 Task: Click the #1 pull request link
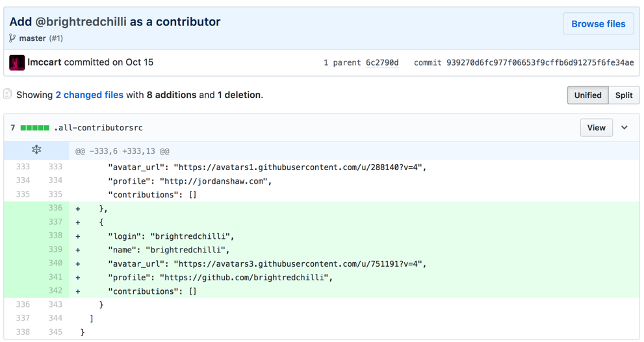(56, 38)
